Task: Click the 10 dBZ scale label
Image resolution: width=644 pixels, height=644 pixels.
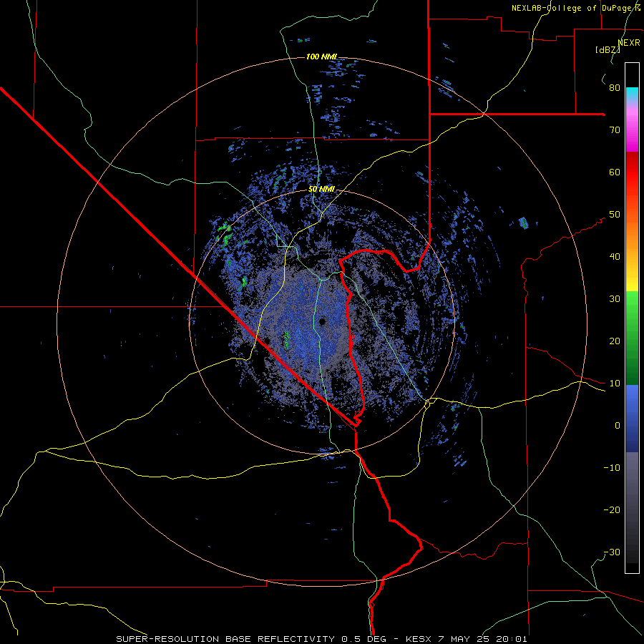Action: click(615, 384)
